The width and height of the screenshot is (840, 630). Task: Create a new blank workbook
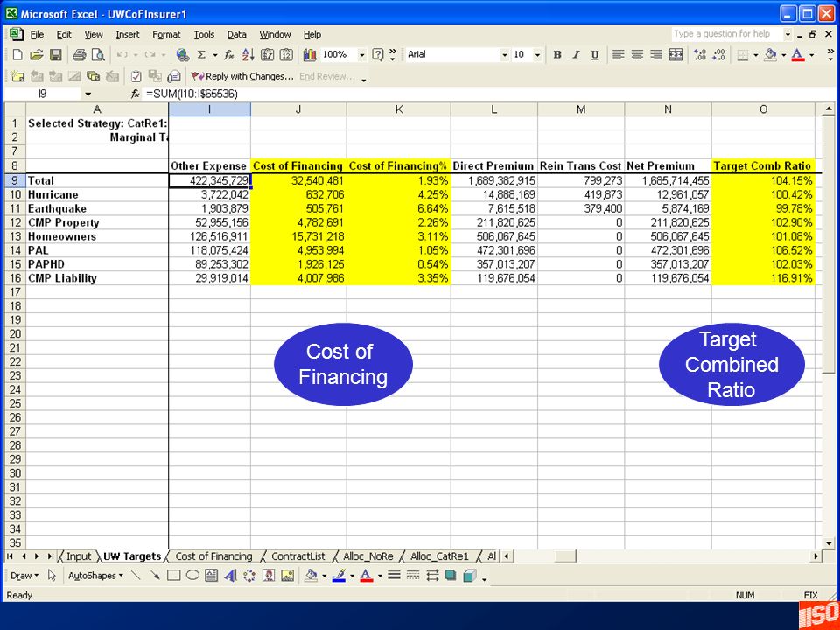coord(17,54)
